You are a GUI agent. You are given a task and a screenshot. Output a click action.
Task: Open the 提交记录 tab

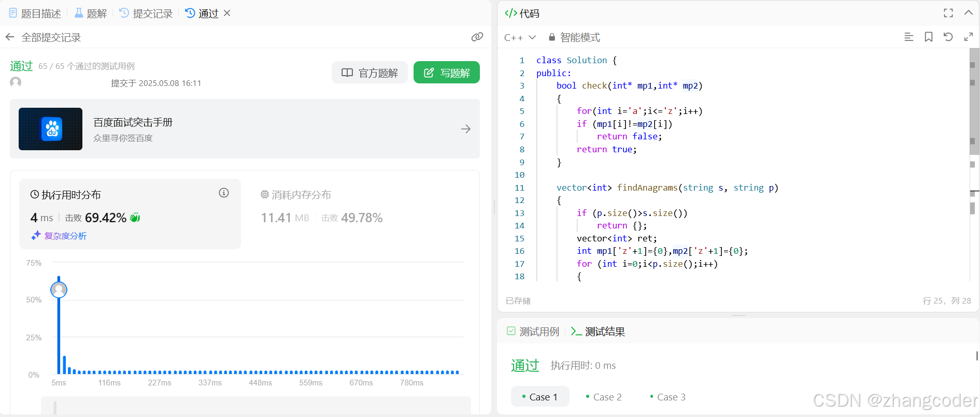coord(146,13)
